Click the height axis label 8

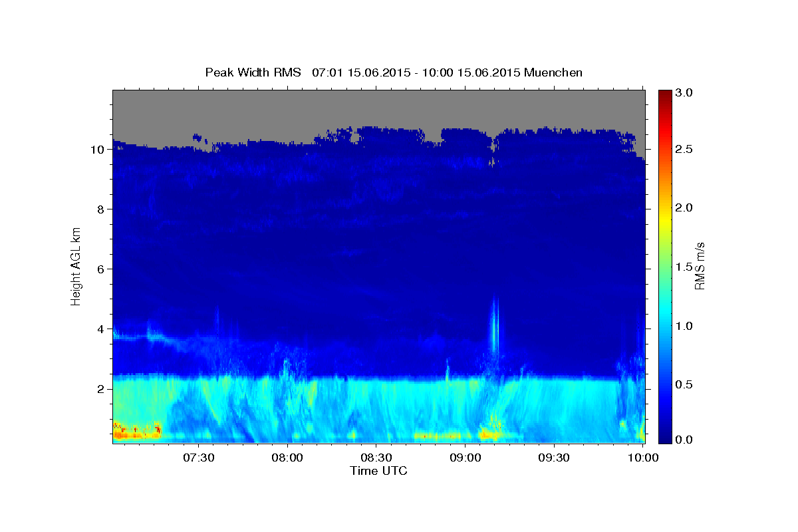[102, 209]
